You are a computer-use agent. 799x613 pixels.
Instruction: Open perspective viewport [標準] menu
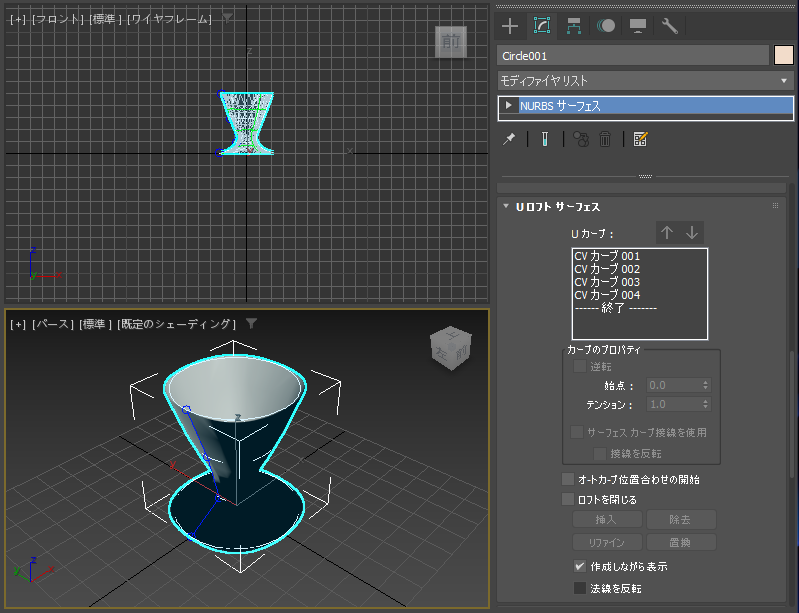tap(95, 324)
